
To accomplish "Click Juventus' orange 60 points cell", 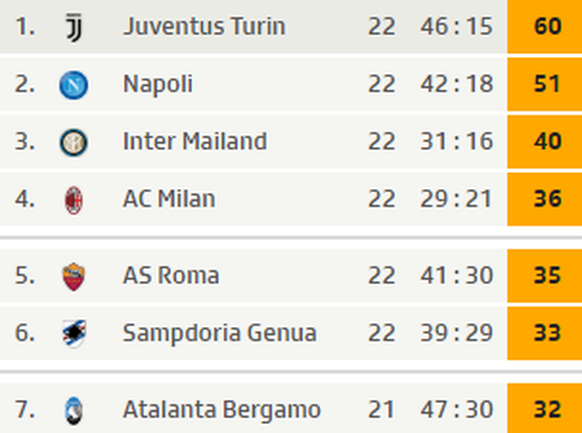I will [x=545, y=26].
